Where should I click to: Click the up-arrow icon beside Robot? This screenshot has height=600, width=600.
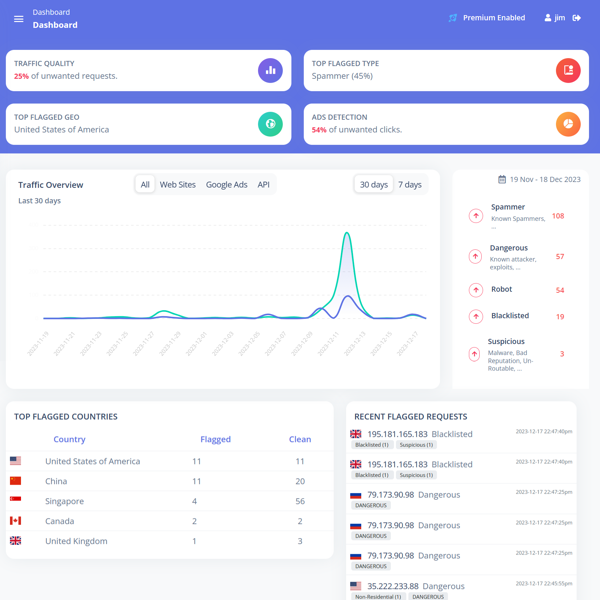pyautogui.click(x=476, y=290)
